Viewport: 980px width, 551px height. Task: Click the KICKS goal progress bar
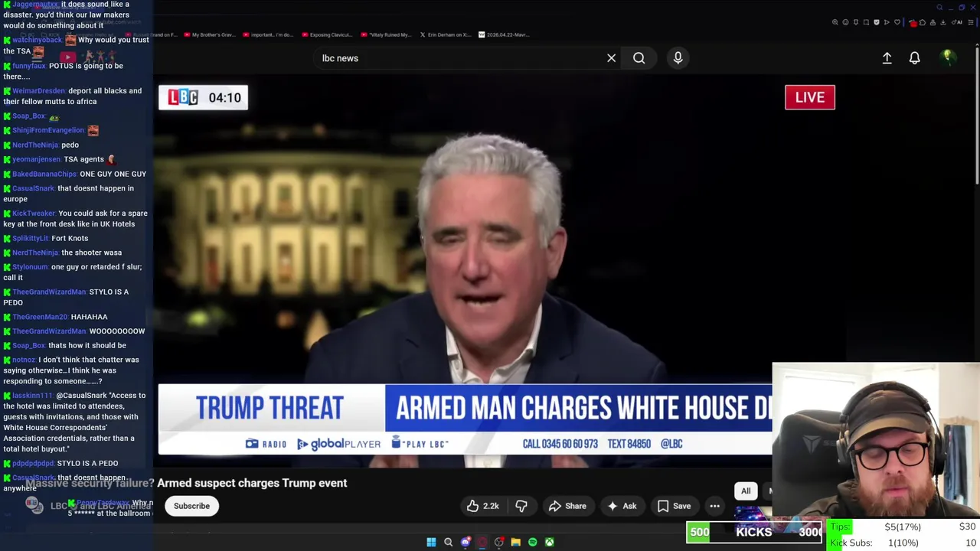[x=754, y=532]
